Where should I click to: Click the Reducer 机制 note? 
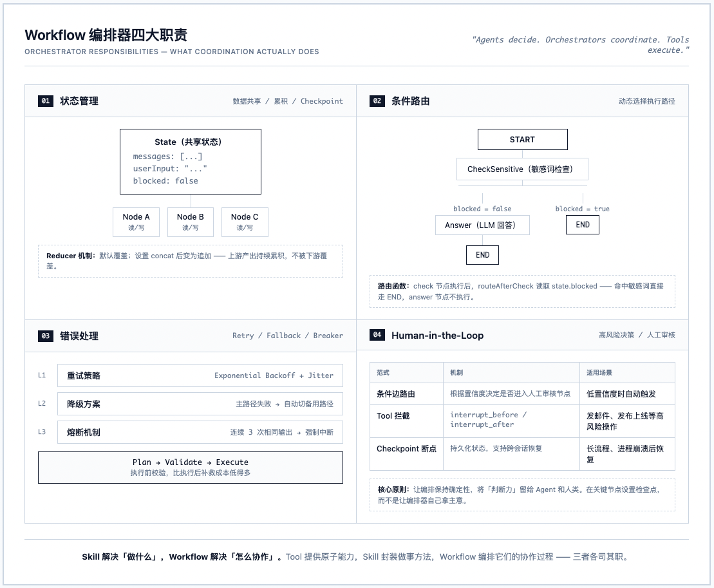click(x=191, y=261)
